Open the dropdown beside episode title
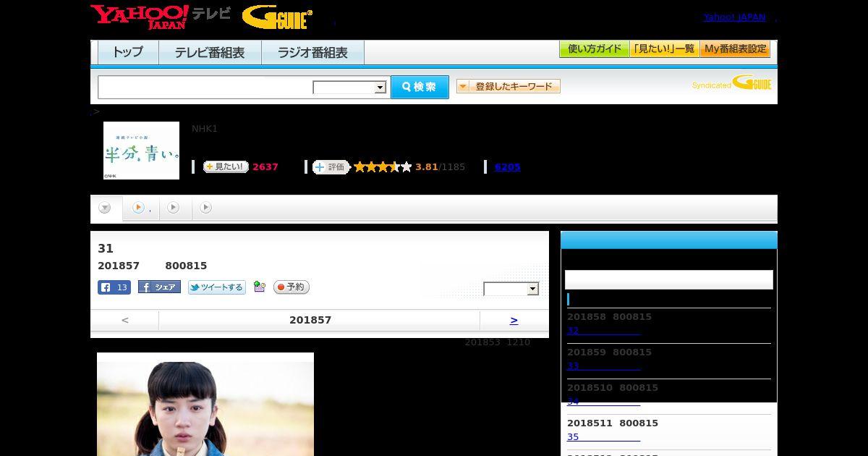The height and width of the screenshot is (456, 868). pyautogui.click(x=511, y=289)
